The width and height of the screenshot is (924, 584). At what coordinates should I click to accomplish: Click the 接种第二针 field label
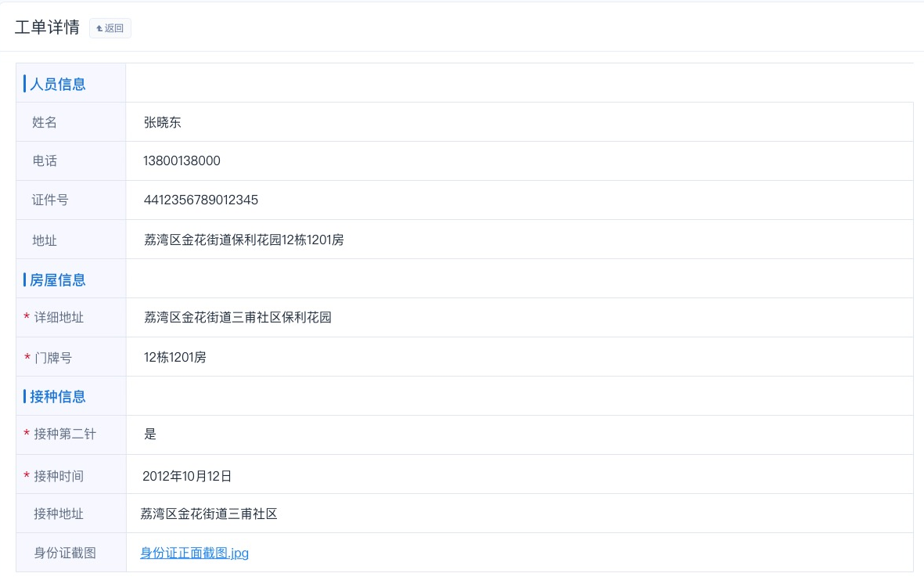pyautogui.click(x=65, y=434)
